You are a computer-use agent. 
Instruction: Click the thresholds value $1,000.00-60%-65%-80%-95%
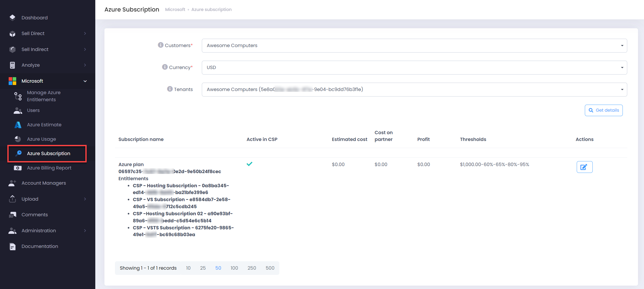click(x=494, y=165)
